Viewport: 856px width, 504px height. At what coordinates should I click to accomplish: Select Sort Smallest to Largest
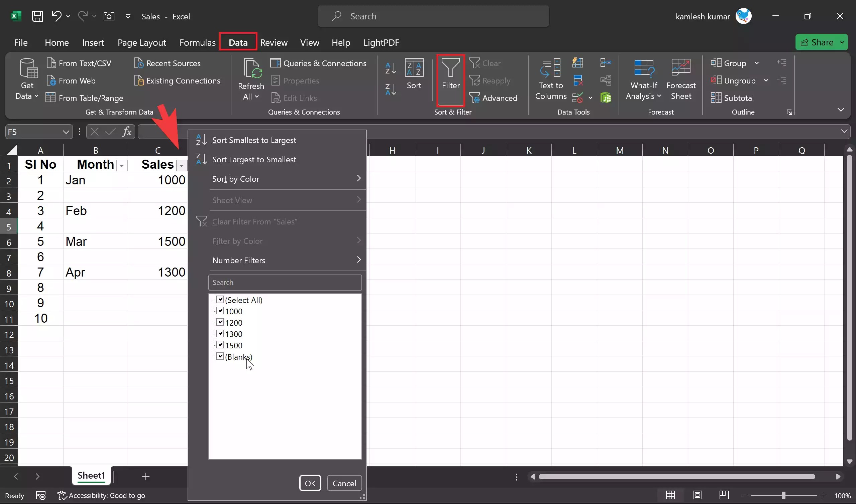tap(254, 140)
